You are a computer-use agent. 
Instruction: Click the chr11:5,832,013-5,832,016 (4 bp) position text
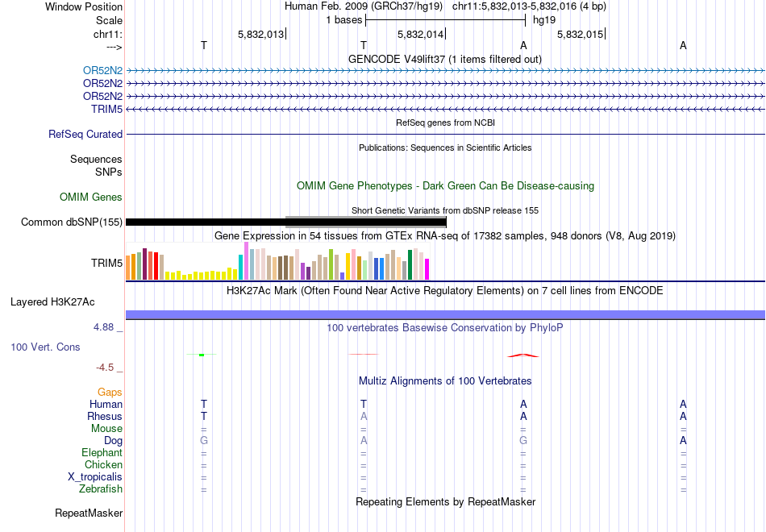529,6
